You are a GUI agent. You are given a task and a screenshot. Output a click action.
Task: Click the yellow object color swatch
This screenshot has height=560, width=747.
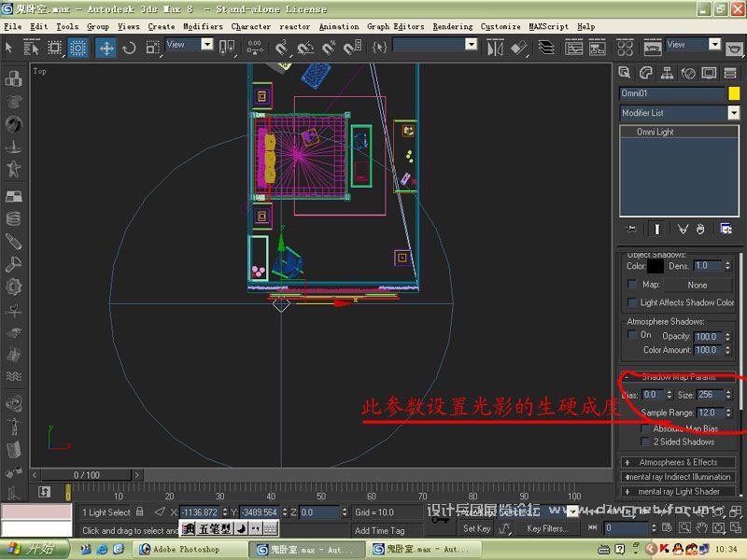coord(734,93)
